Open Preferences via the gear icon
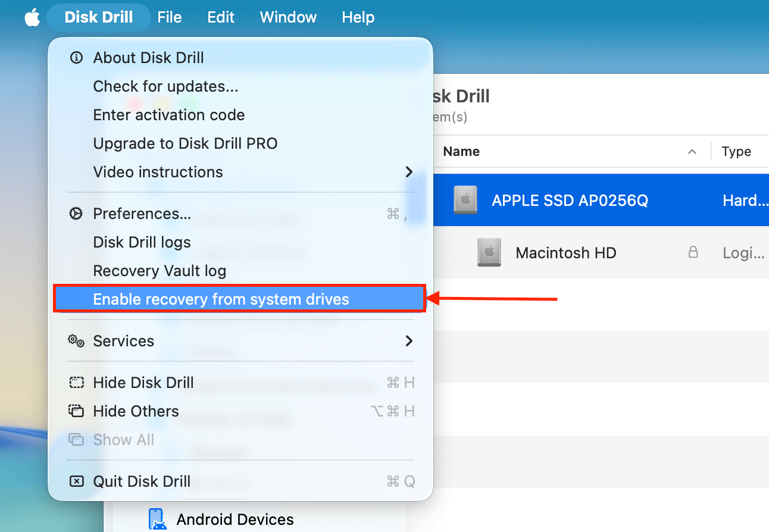769x532 pixels. coord(76,213)
